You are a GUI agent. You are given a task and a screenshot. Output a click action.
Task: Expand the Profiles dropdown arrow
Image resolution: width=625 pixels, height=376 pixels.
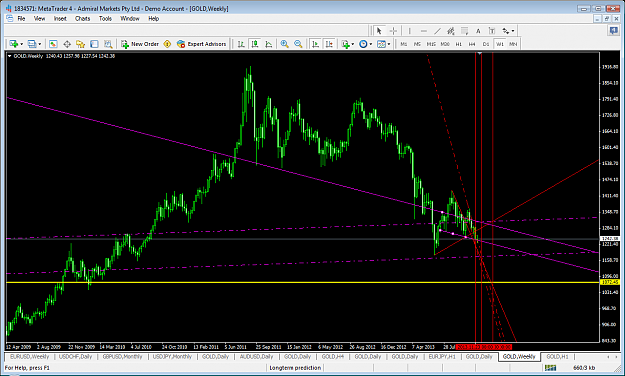[x=39, y=44]
